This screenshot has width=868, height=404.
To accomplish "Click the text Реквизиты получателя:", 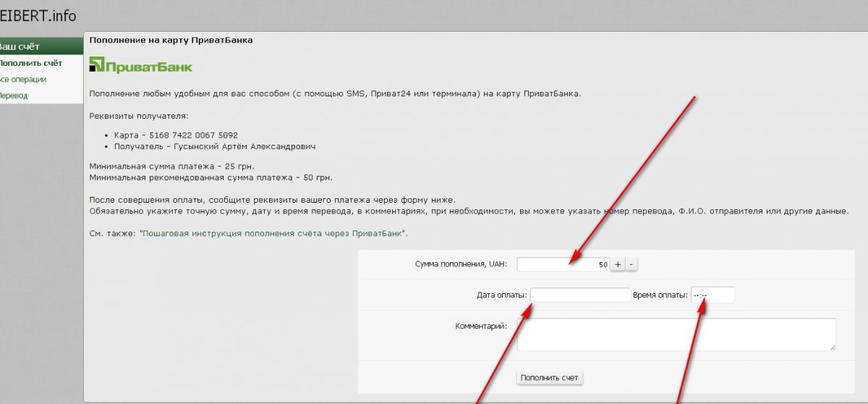I will (138, 116).
